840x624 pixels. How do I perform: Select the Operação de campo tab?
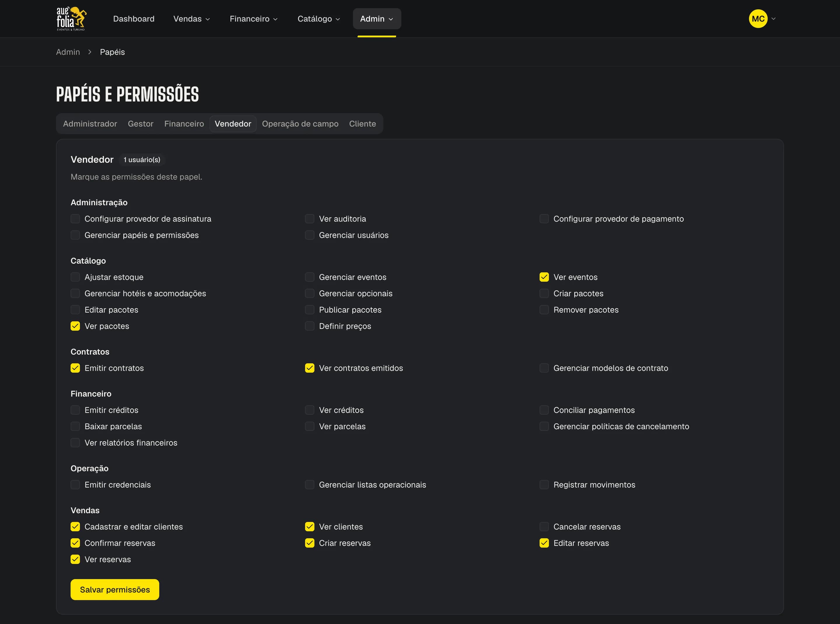pos(300,124)
